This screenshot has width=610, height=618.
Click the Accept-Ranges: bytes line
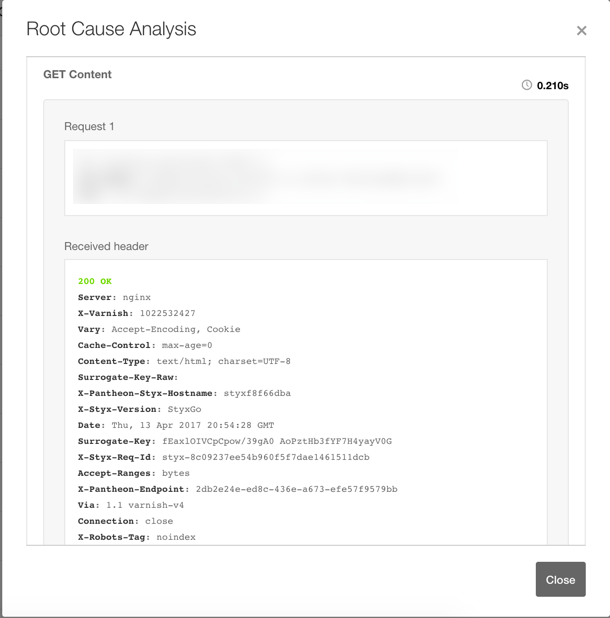pos(134,473)
